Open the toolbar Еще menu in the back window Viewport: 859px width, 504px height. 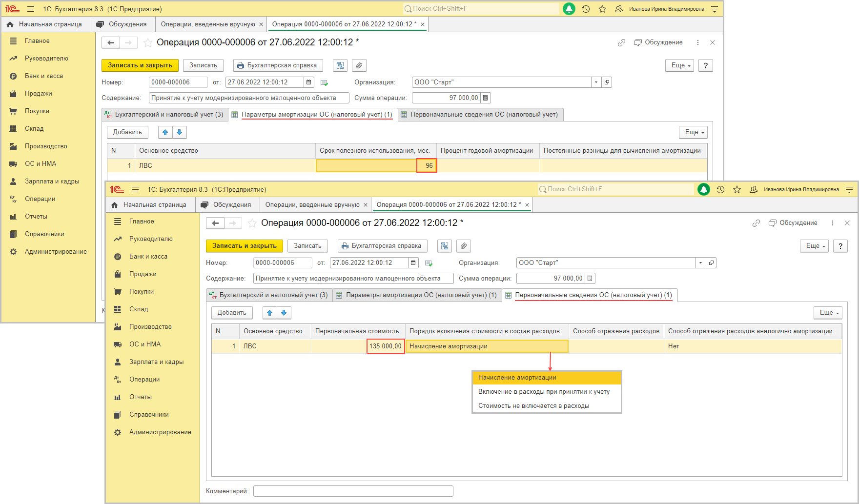pyautogui.click(x=679, y=65)
